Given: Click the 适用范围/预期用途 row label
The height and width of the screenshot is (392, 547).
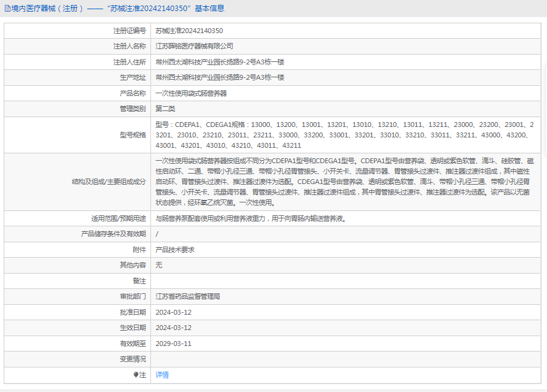Looking at the screenshot, I should click(x=118, y=218).
